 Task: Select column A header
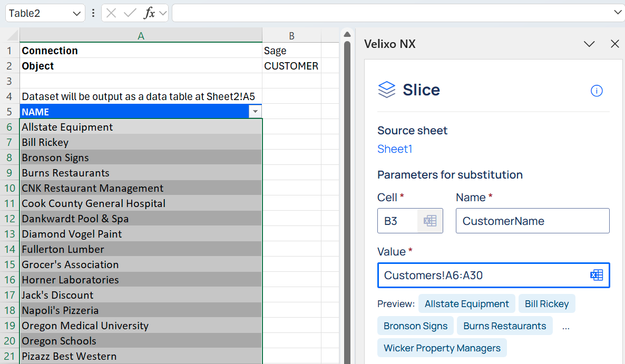click(141, 35)
